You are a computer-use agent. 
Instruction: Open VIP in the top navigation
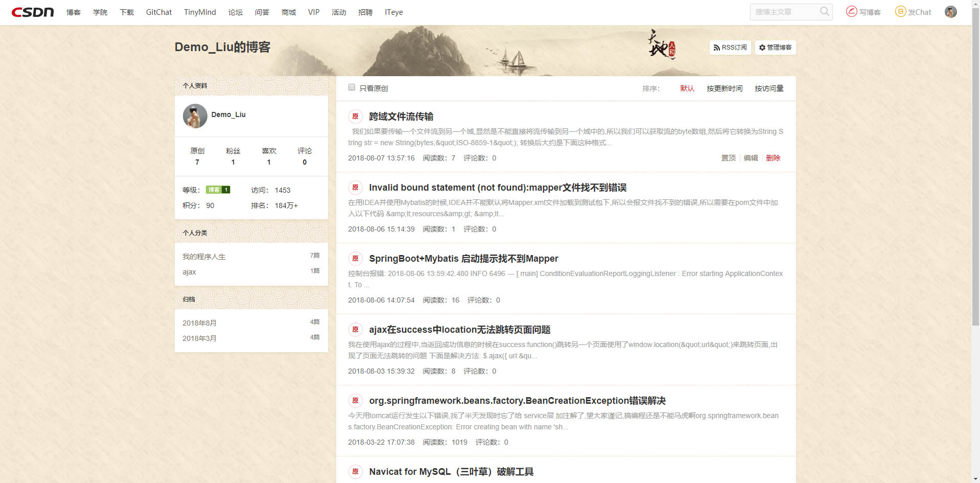[x=314, y=12]
